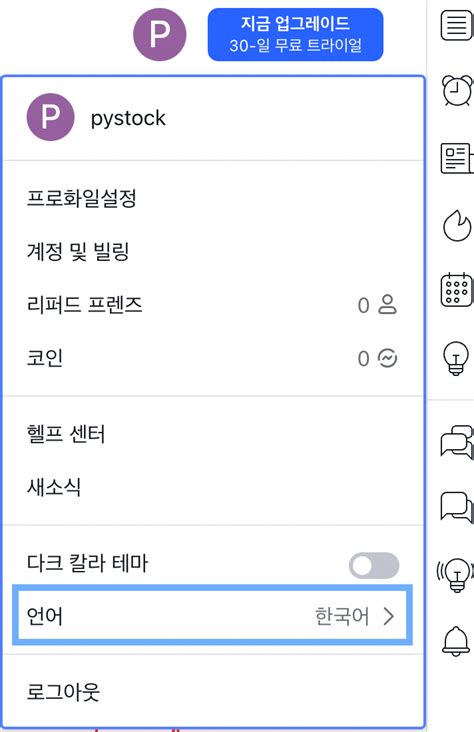The height and width of the screenshot is (732, 474).
Task: Open the watchlist panel icon
Action: pos(457,26)
